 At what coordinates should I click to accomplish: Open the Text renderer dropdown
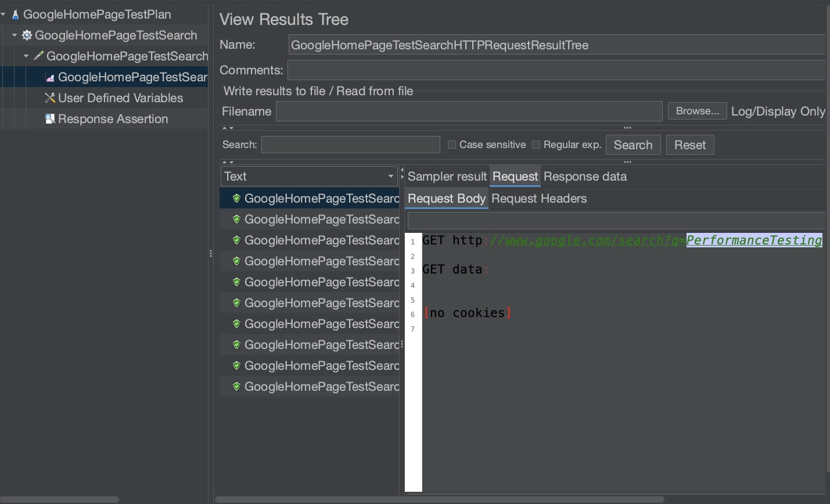click(x=391, y=177)
